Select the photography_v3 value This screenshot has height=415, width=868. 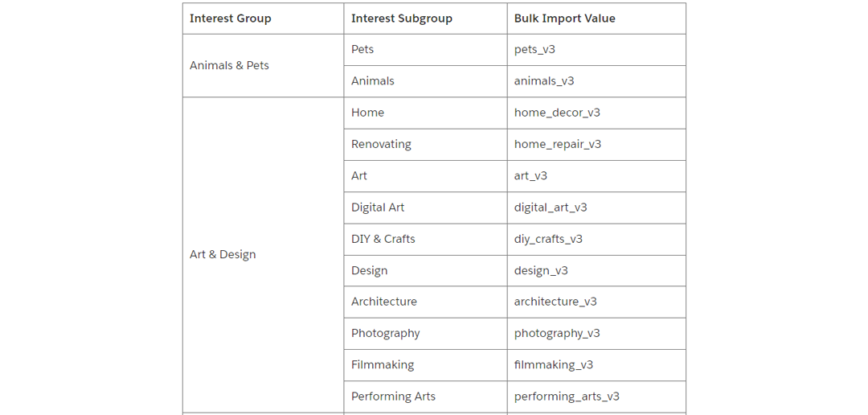pyautogui.click(x=557, y=333)
